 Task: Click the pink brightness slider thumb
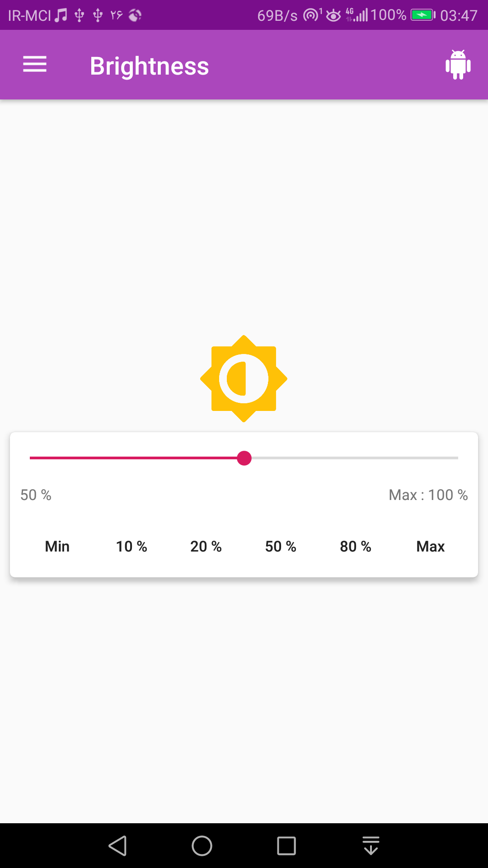[x=244, y=458]
